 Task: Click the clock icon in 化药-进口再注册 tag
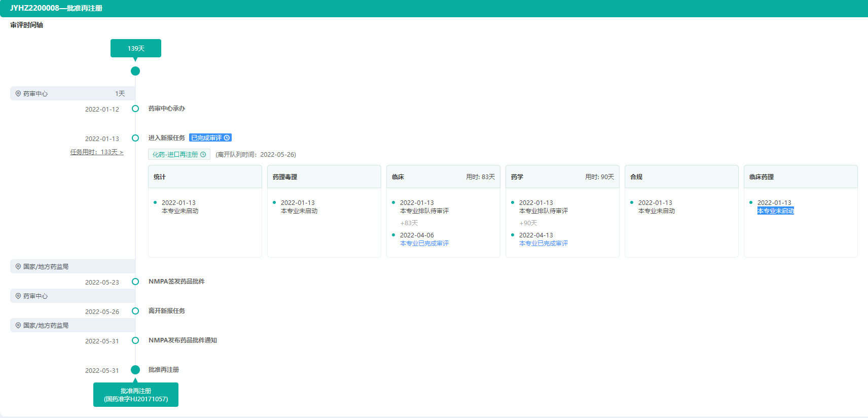click(203, 155)
